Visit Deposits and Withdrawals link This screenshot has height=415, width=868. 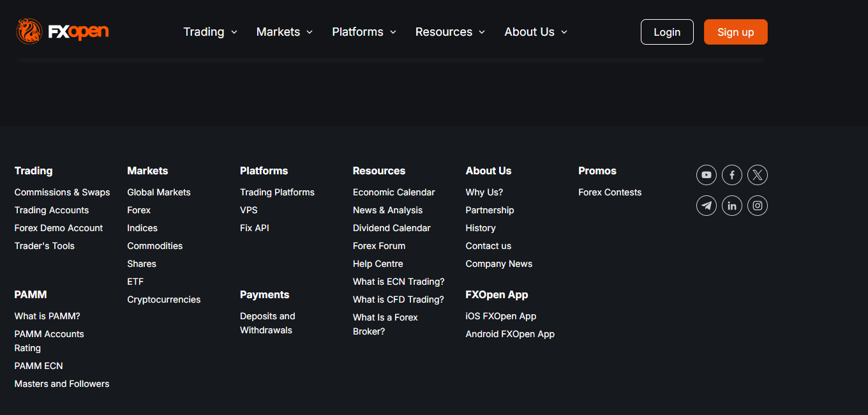[x=267, y=323]
